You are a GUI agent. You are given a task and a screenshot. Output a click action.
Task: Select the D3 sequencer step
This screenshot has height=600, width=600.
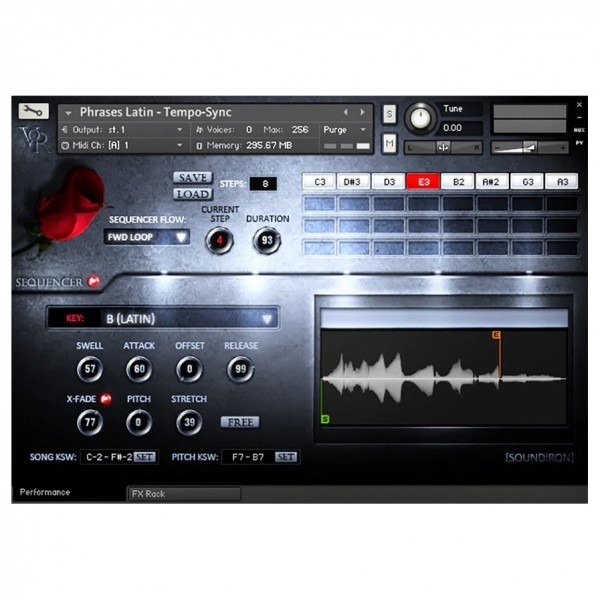[x=389, y=182]
